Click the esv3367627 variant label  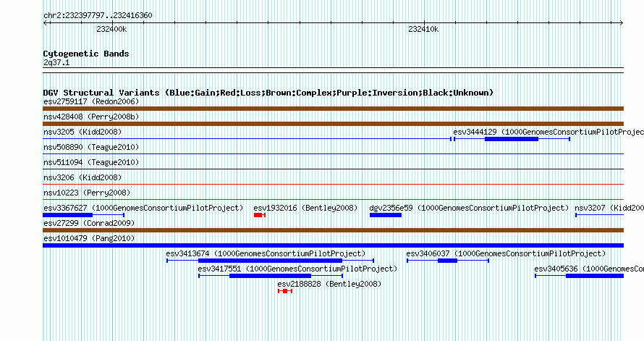[143, 208]
